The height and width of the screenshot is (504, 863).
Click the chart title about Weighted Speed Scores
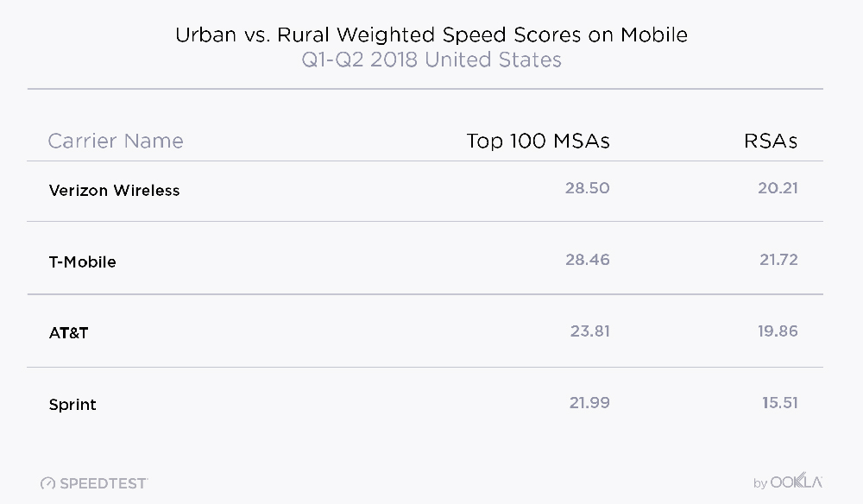(431, 35)
